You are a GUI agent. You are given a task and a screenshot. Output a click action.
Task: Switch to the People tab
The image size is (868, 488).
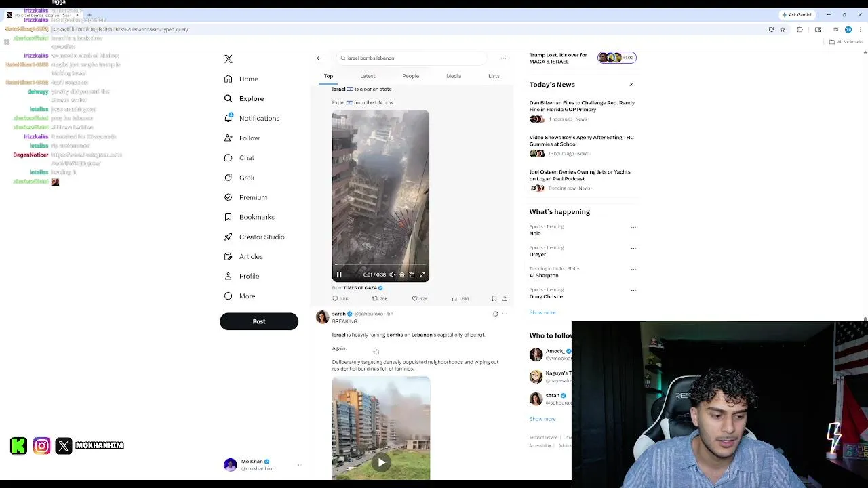410,76
